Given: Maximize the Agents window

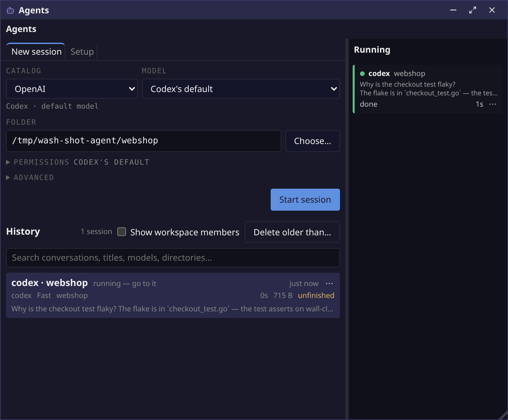Looking at the screenshot, I should 473,10.
